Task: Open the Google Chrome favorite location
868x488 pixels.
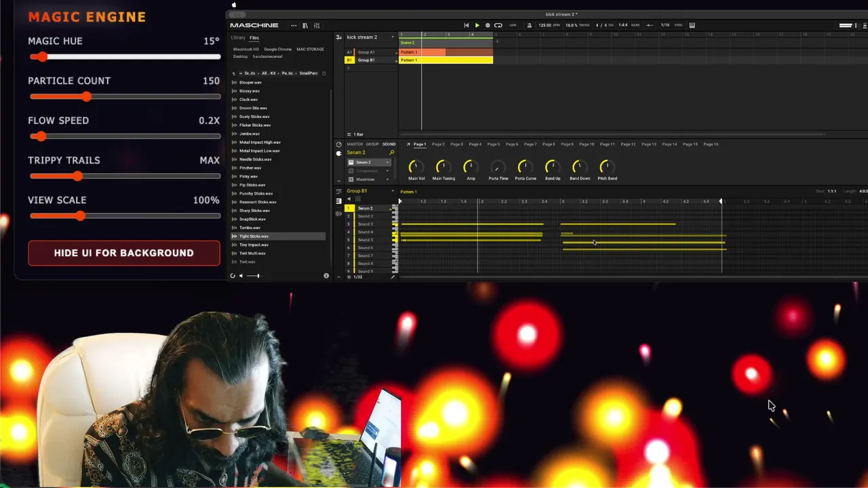Action: [x=278, y=49]
